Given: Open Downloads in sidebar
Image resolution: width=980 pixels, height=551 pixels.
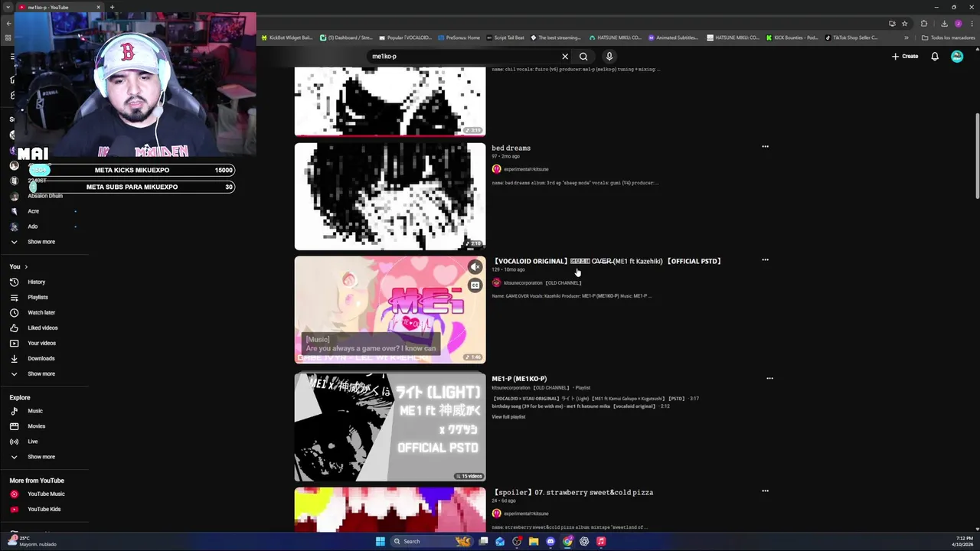Looking at the screenshot, I should click(x=41, y=359).
